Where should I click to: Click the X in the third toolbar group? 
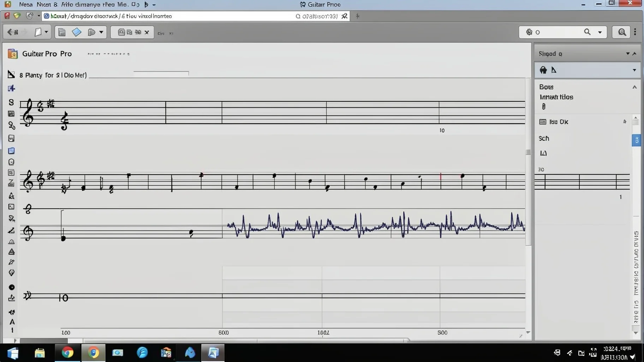(147, 33)
